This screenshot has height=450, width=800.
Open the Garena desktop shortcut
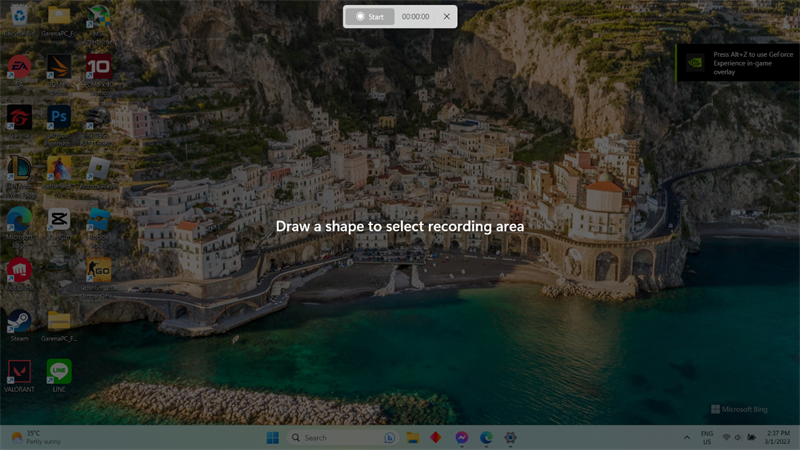click(x=19, y=122)
